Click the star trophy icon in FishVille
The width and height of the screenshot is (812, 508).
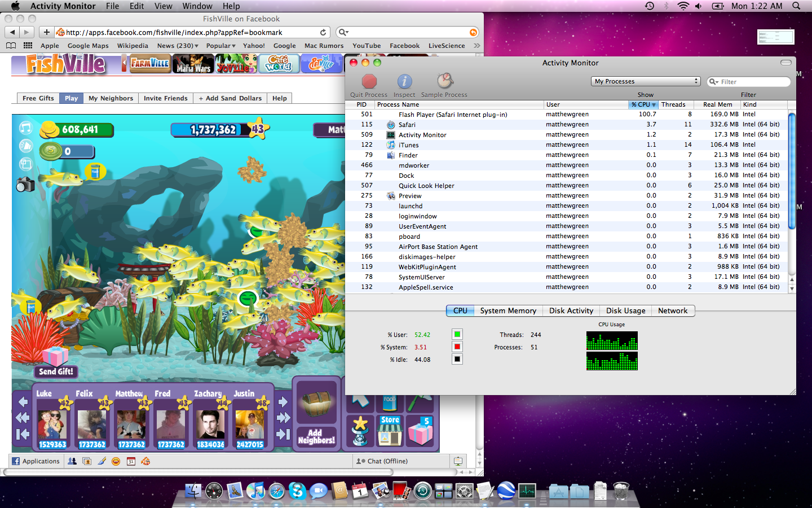[x=360, y=431]
